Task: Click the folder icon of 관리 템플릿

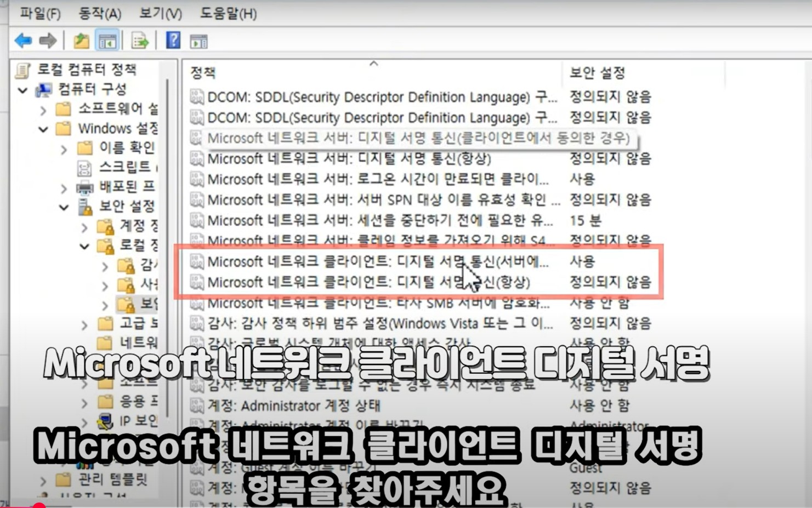Action: (x=64, y=480)
